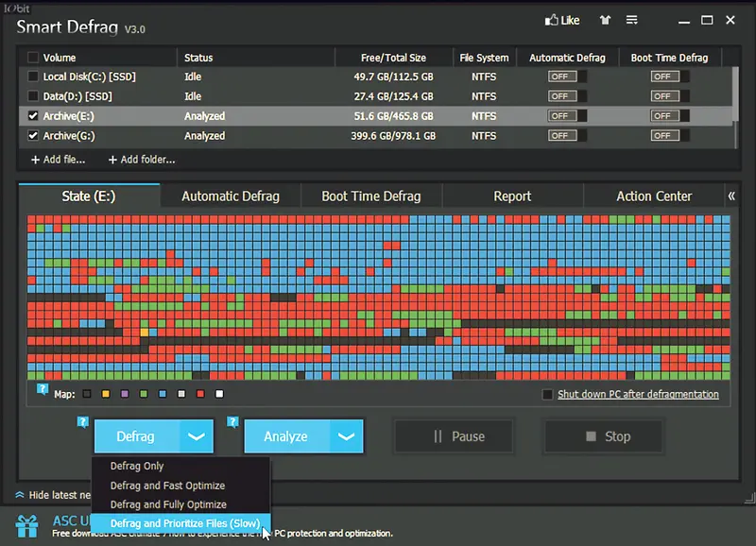756x546 pixels.
Task: Select Defrag and Fully Optimize option
Action: [168, 504]
